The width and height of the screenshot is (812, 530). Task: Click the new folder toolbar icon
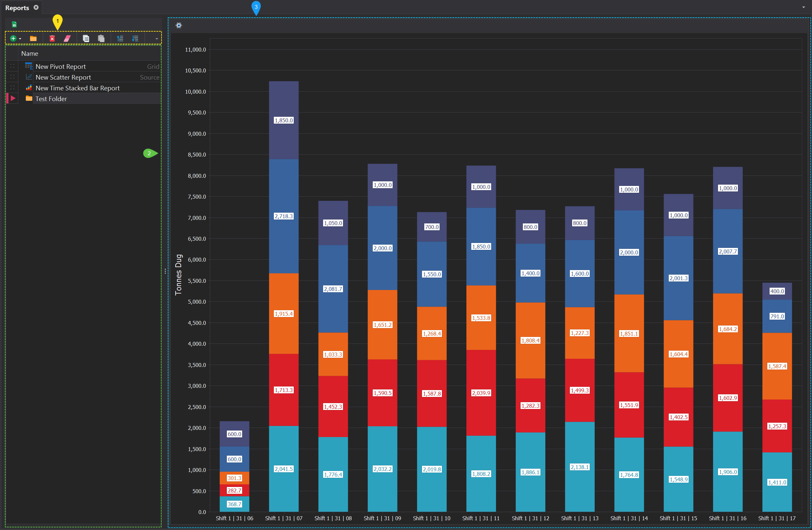(33, 38)
